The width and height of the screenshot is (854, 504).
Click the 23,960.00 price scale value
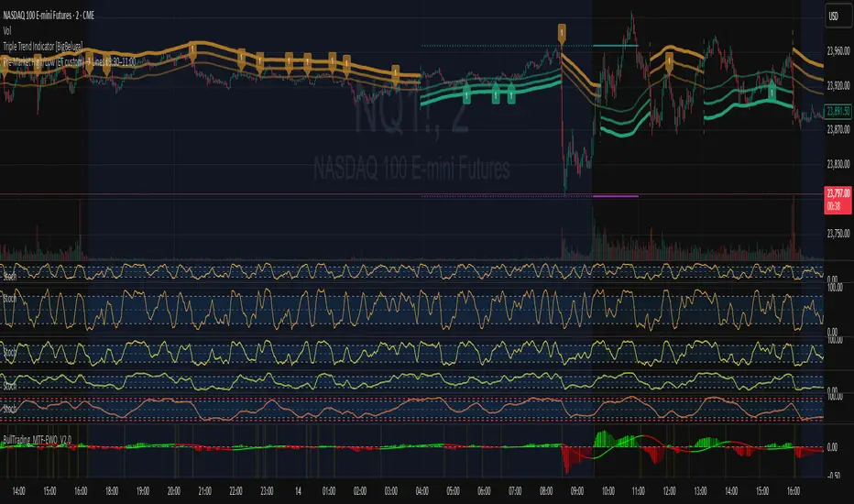pyautogui.click(x=838, y=51)
